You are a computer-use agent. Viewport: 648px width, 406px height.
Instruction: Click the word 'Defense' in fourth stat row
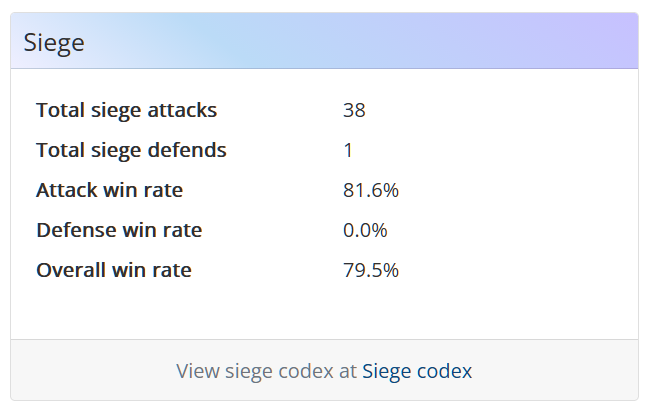76,230
